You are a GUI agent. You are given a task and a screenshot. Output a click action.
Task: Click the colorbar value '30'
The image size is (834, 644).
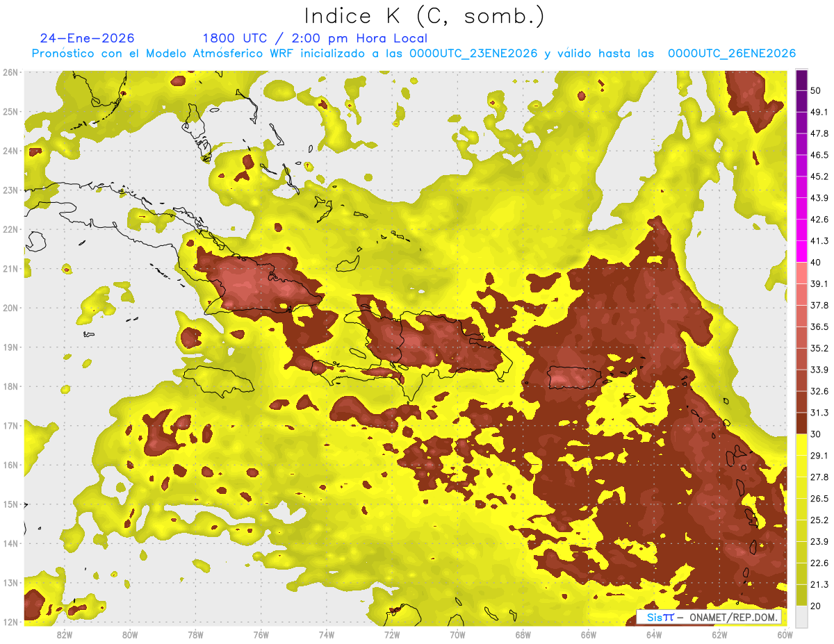point(816,434)
